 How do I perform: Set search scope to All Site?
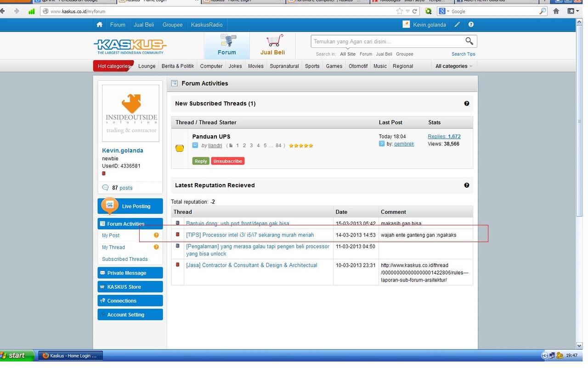(348, 54)
